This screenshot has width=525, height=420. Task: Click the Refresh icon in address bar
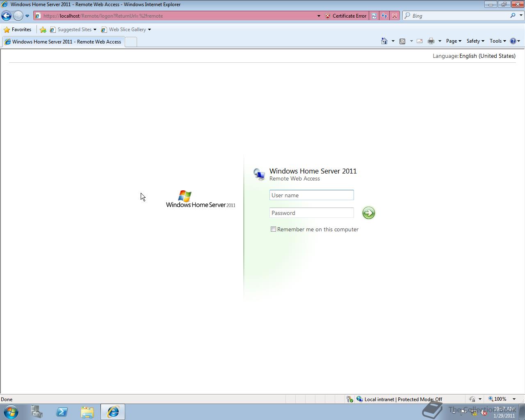point(384,16)
